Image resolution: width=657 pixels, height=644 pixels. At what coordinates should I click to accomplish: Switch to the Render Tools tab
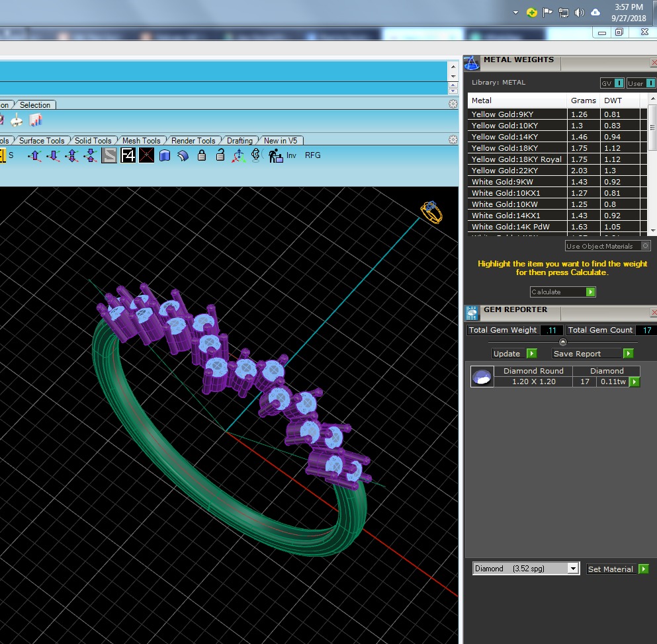coord(193,141)
